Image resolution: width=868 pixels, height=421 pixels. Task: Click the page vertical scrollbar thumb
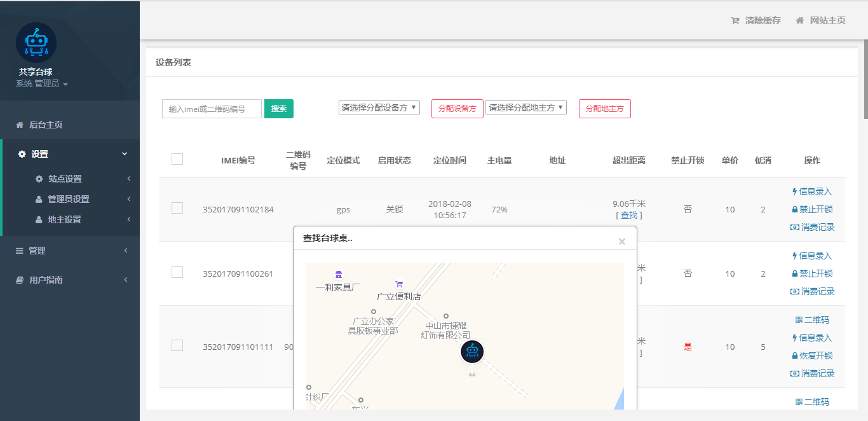click(865, 79)
